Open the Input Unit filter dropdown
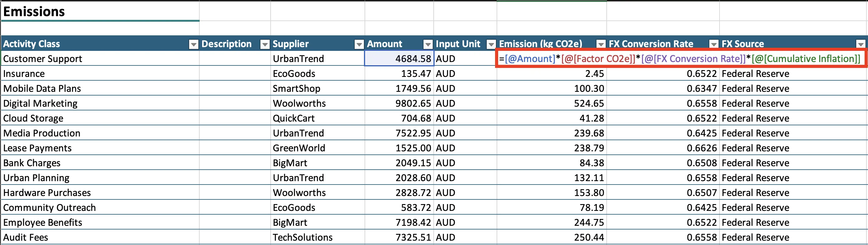Image resolution: width=868 pixels, height=245 pixels. pos(491,44)
